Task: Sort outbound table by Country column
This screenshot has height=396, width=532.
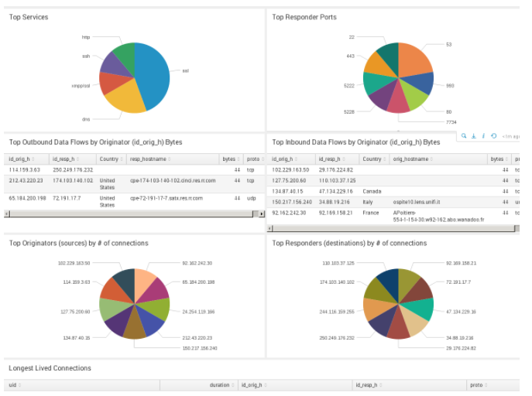Action: pyautogui.click(x=112, y=159)
